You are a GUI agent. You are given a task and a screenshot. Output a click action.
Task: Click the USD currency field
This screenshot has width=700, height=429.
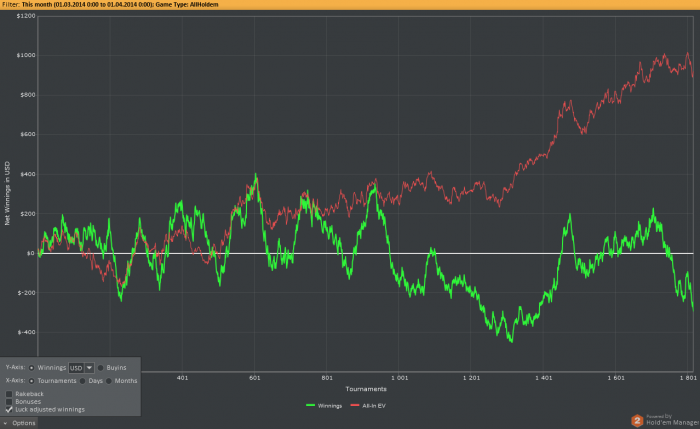[x=76, y=368]
